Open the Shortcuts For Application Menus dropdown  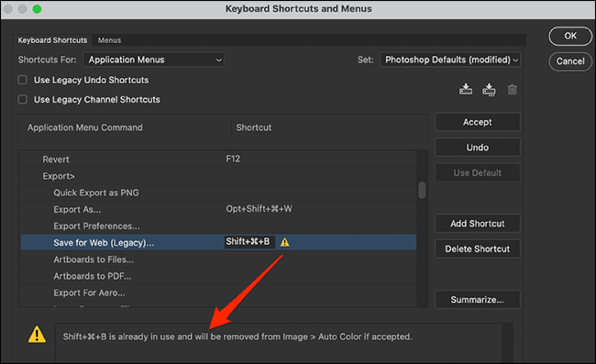[x=154, y=60]
